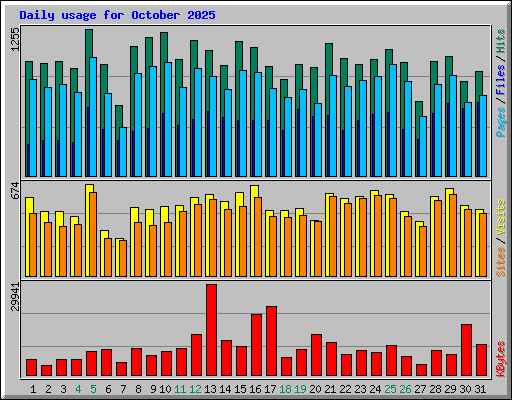
Task: Click day label 17 on the x-axis
Action: tap(270, 389)
